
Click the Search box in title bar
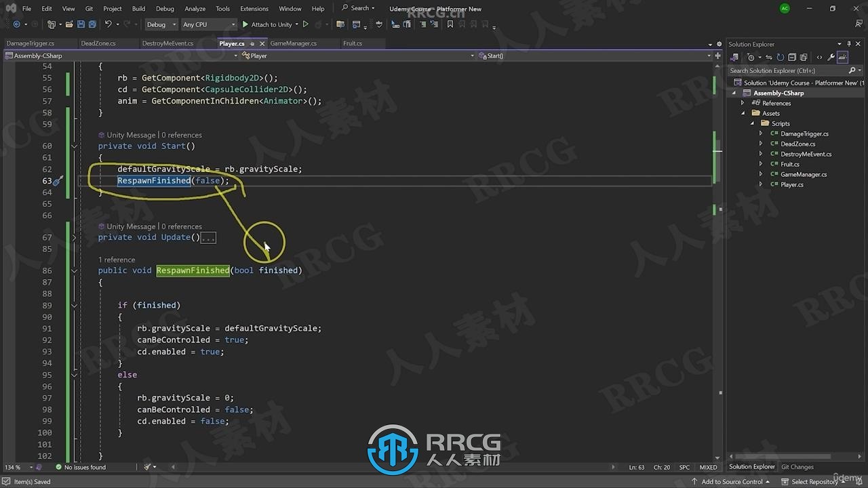click(x=358, y=8)
